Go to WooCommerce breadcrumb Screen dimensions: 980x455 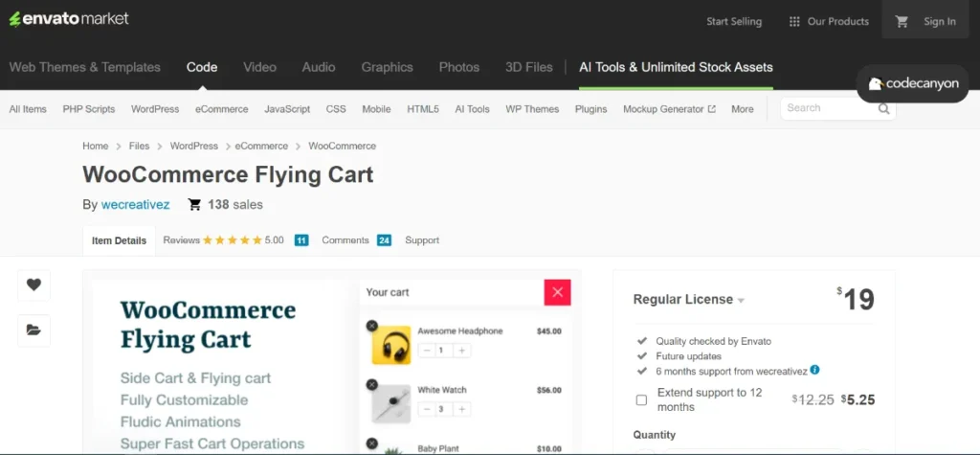click(x=342, y=146)
